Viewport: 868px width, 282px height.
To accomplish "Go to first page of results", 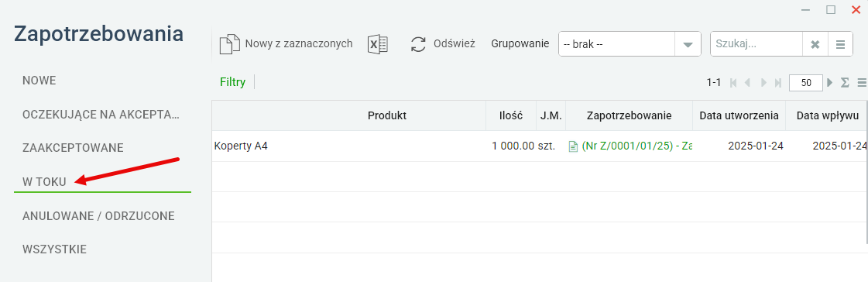I will (x=733, y=83).
